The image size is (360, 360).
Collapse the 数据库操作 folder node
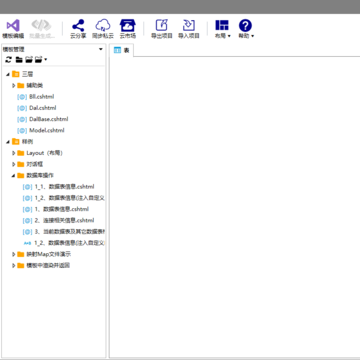tap(14, 176)
